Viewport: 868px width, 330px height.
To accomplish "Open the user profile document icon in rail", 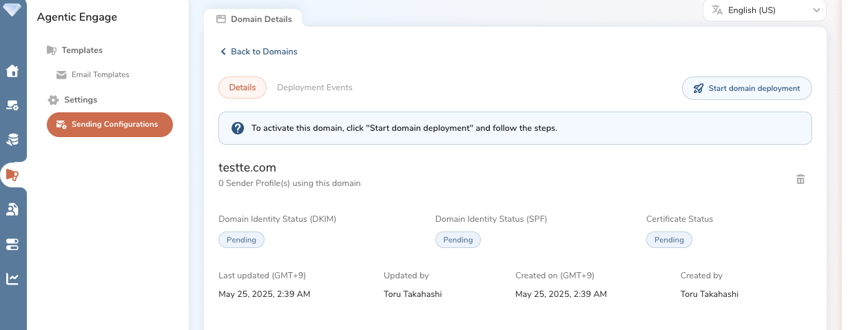I will tap(12, 209).
